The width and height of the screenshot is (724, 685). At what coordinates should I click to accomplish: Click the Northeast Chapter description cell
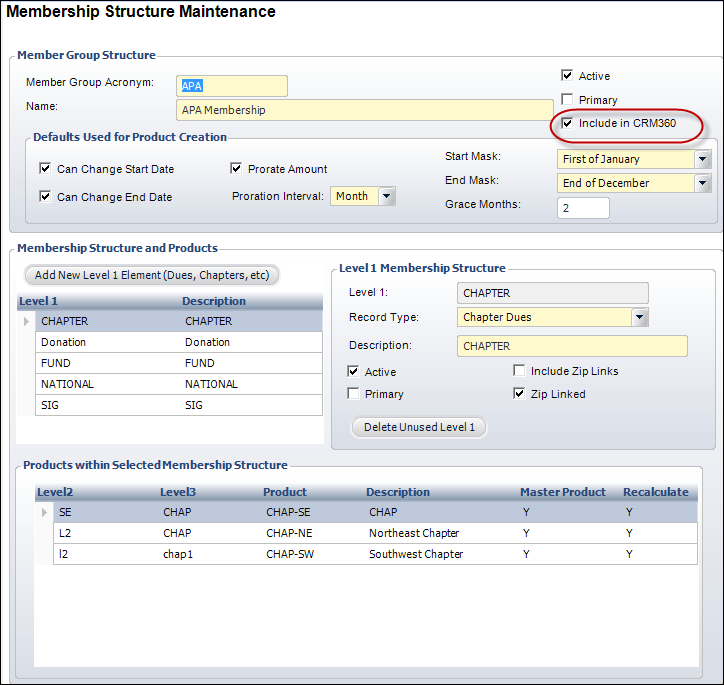414,533
